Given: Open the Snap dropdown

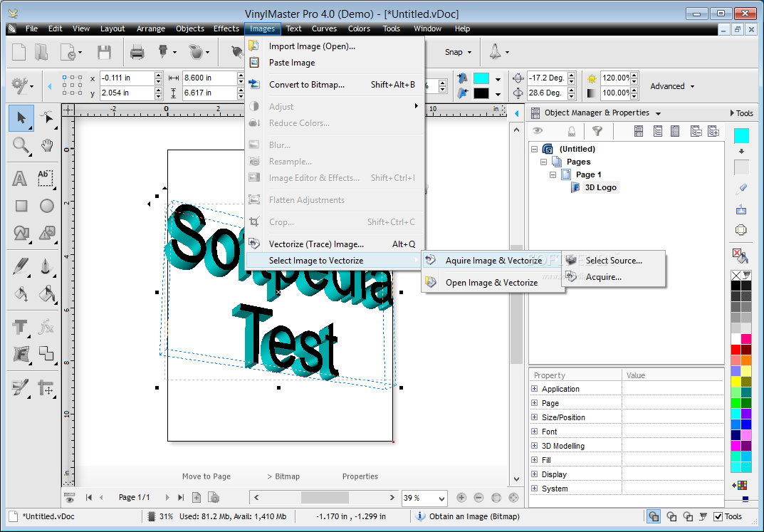Looking at the screenshot, I should click(458, 52).
